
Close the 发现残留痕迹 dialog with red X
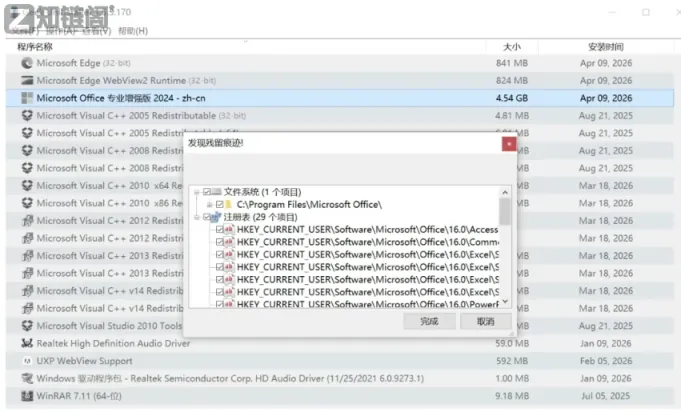tap(509, 144)
